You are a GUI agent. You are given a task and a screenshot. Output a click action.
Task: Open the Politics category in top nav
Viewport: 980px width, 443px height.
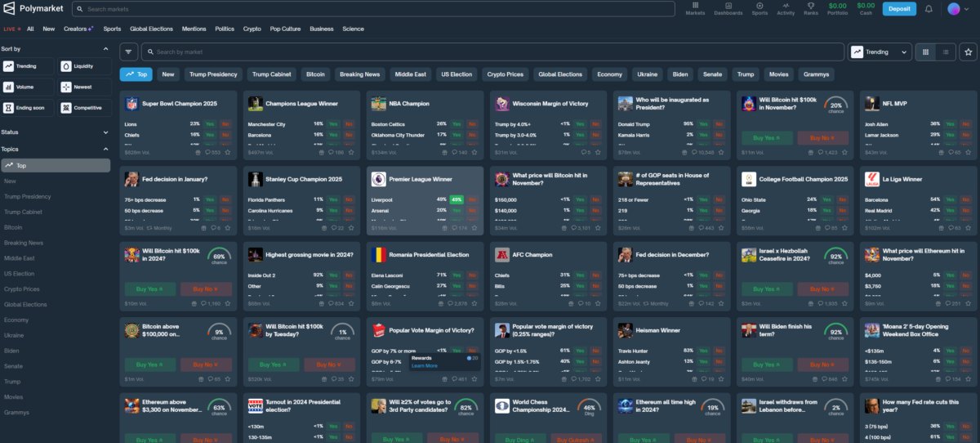pos(225,29)
